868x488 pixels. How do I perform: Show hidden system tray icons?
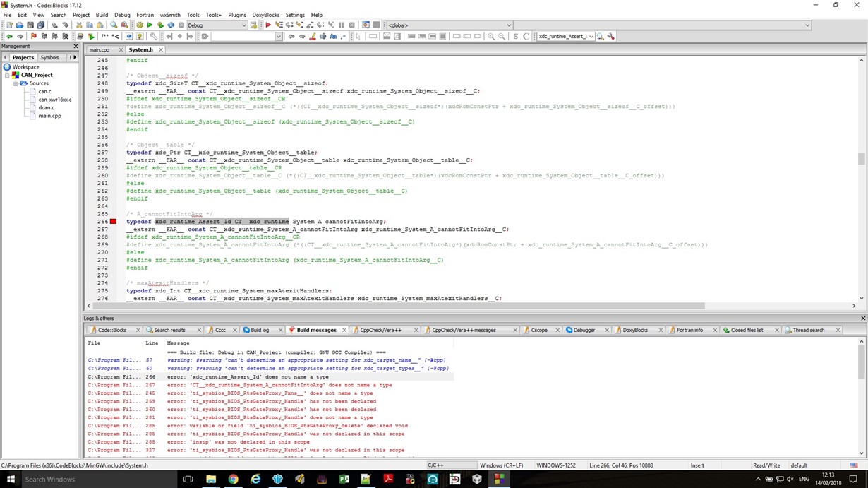(758, 480)
